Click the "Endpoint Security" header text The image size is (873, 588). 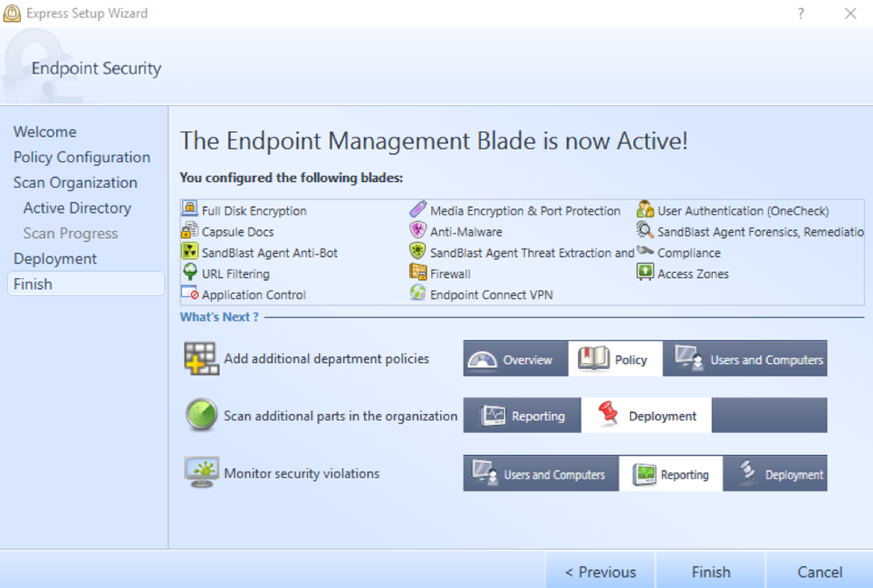[96, 68]
